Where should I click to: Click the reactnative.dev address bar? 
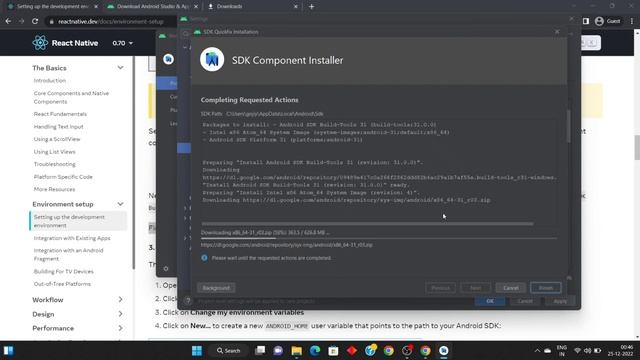[110, 21]
